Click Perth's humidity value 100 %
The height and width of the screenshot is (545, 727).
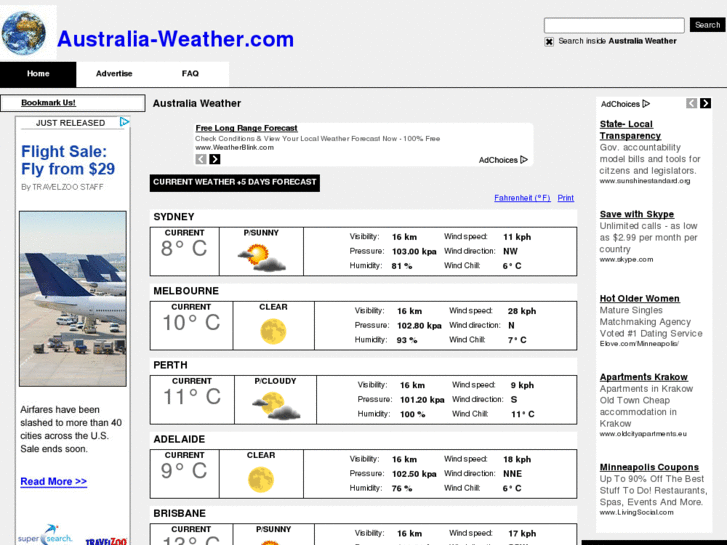point(413,414)
